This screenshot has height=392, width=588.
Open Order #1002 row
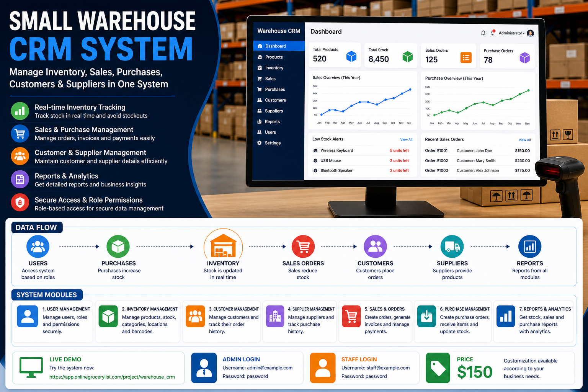477,161
